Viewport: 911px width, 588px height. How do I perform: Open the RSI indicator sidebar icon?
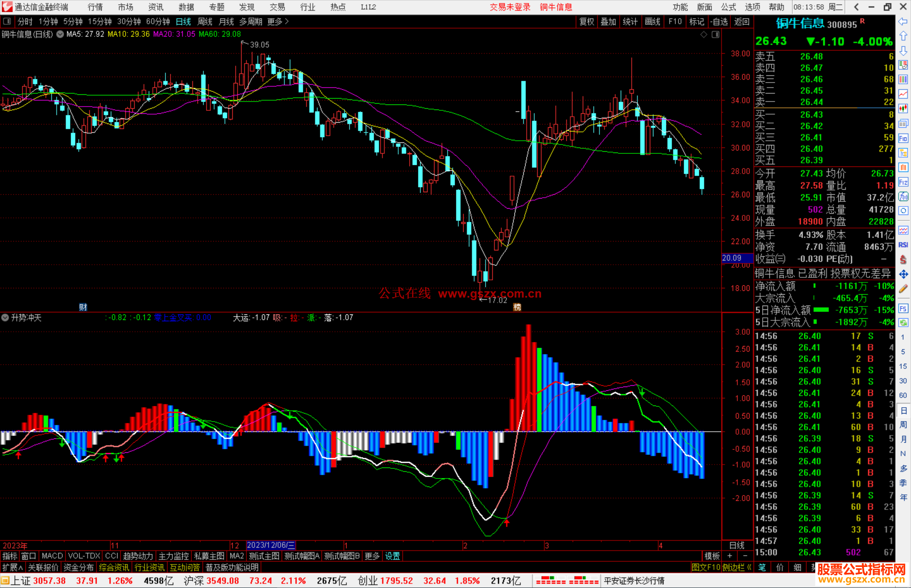(x=903, y=245)
